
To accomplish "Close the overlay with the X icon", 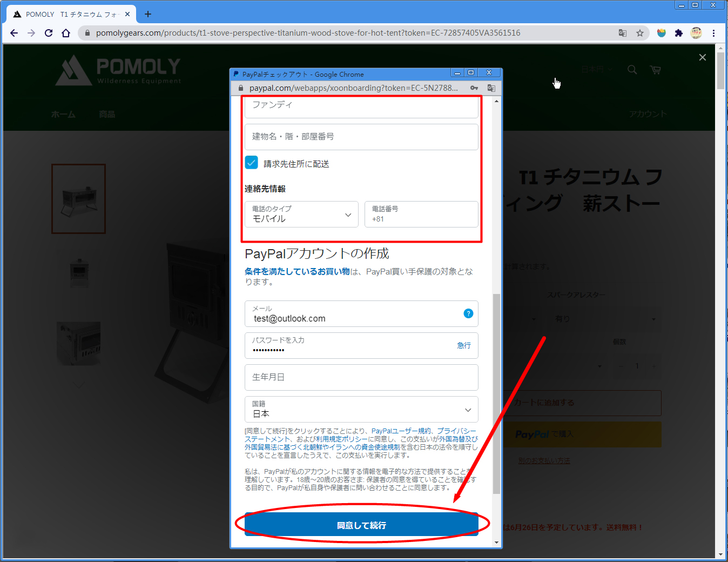I will (703, 57).
